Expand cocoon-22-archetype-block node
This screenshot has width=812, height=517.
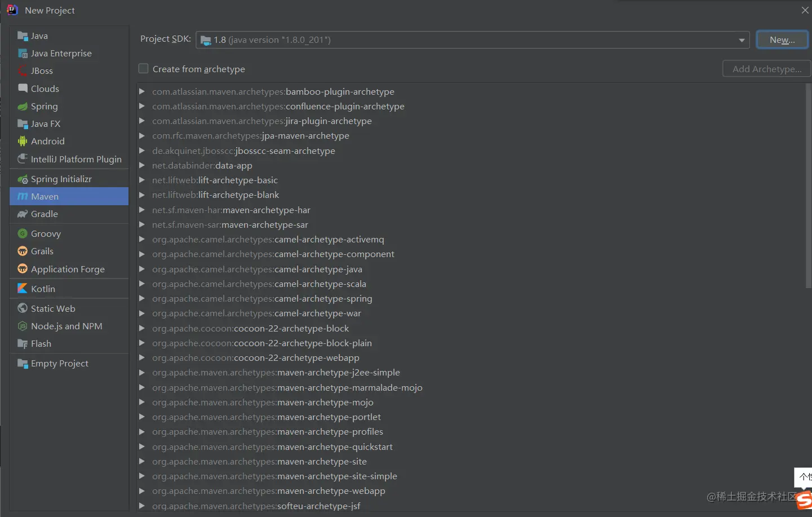pyautogui.click(x=142, y=328)
